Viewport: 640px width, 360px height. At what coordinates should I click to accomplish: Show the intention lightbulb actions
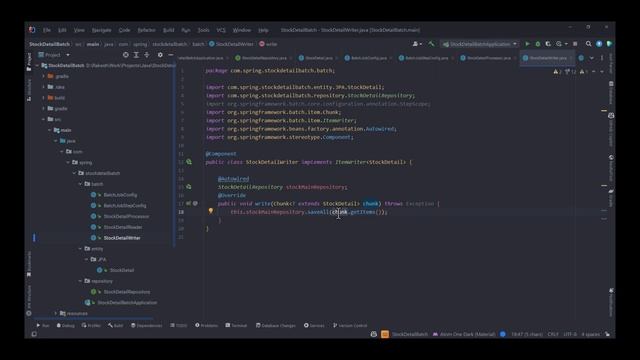211,211
